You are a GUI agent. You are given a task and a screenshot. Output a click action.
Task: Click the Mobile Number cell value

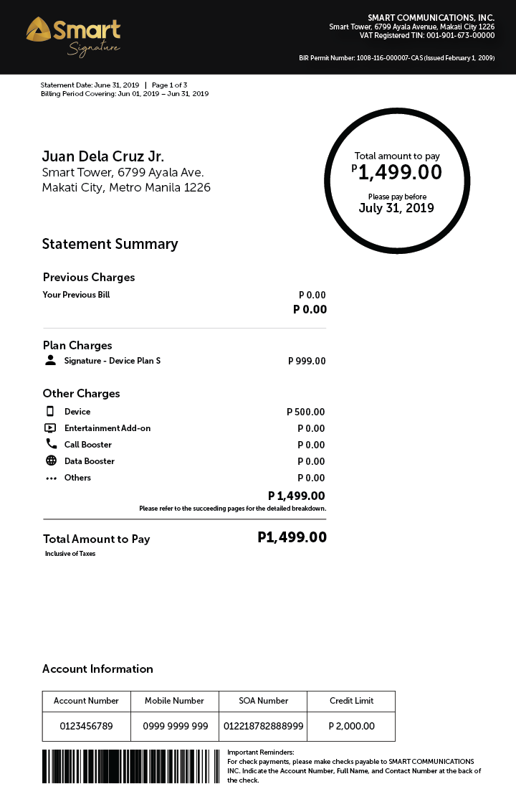click(x=176, y=726)
